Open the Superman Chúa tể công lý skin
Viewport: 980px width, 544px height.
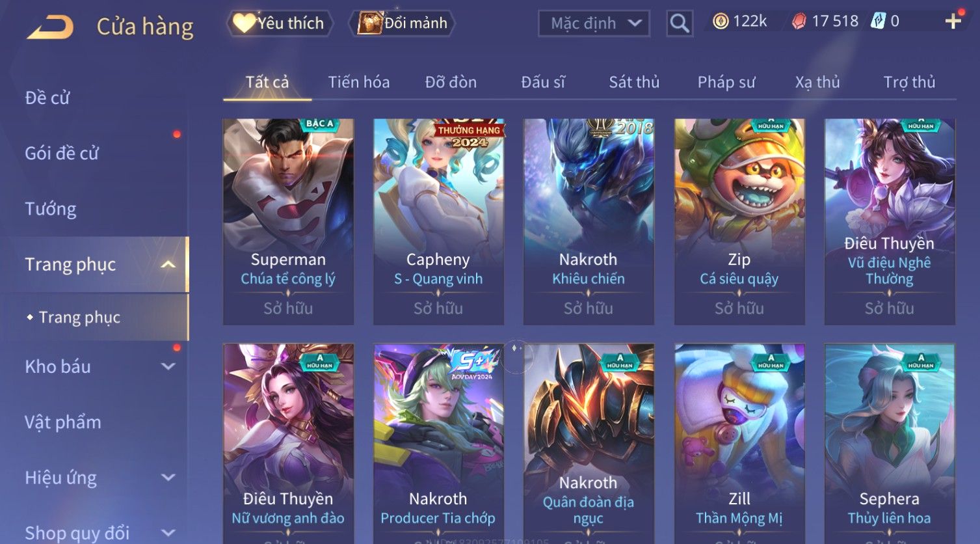coord(288,221)
